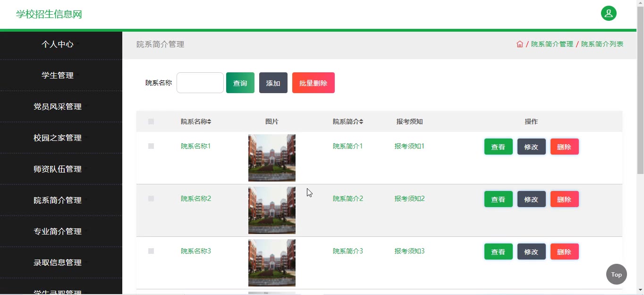The image size is (644, 295).
Task: Expand 学生管理 sidebar menu
Action: (61, 76)
